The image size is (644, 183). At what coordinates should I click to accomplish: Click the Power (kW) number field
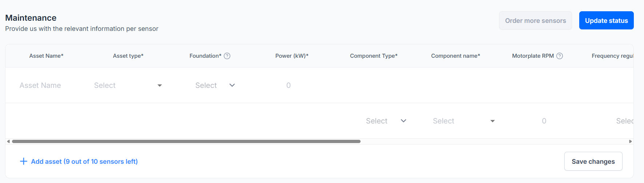(289, 85)
